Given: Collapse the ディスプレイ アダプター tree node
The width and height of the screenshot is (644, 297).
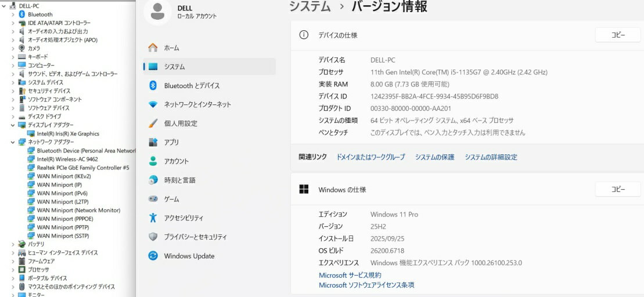Looking at the screenshot, I should 13,125.
